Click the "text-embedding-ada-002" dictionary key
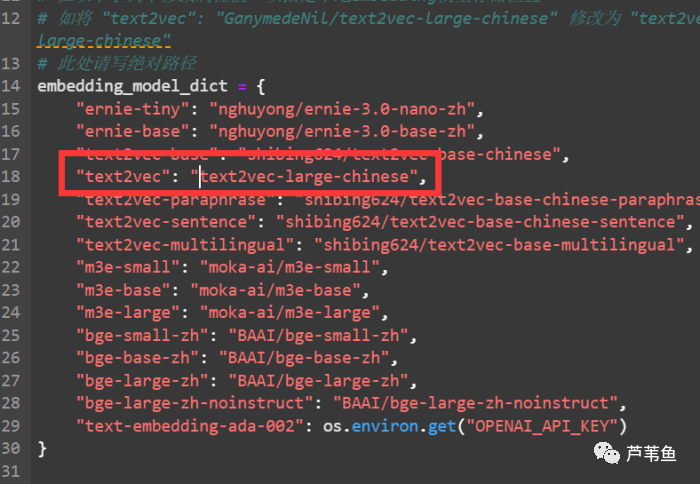 [x=190, y=426]
